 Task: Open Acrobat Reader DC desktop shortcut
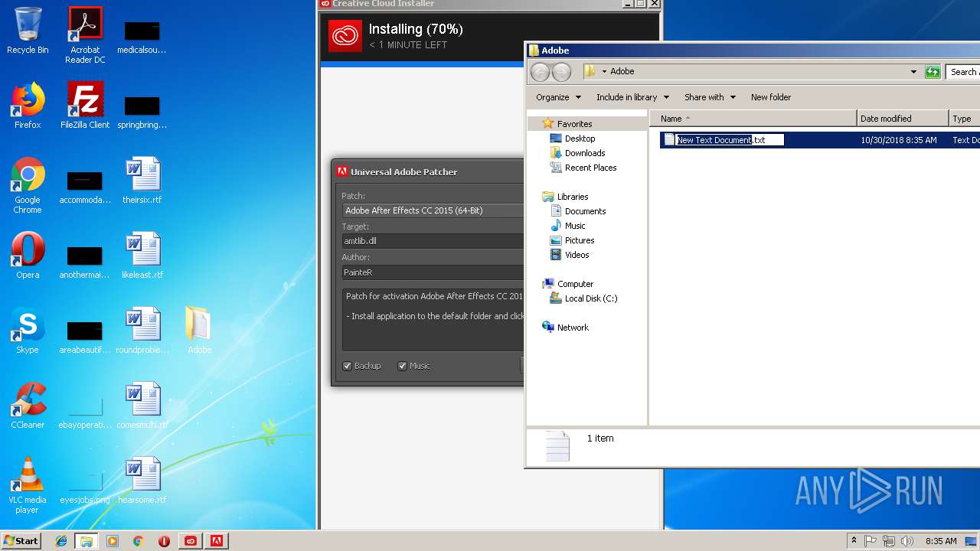click(85, 35)
